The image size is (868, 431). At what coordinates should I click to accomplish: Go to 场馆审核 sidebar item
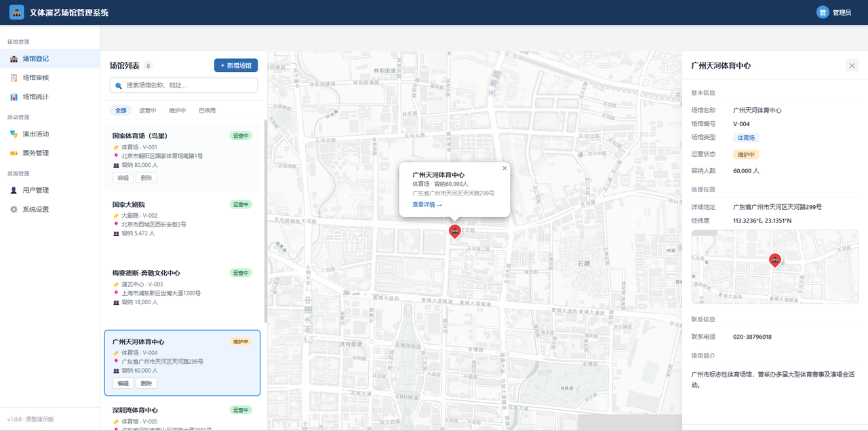(50, 77)
